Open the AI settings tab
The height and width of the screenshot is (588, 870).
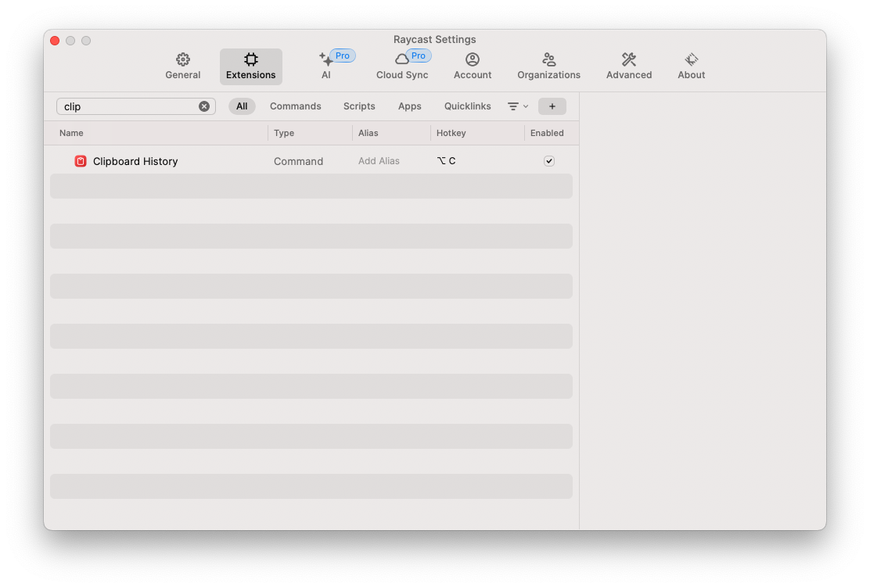pyautogui.click(x=326, y=66)
